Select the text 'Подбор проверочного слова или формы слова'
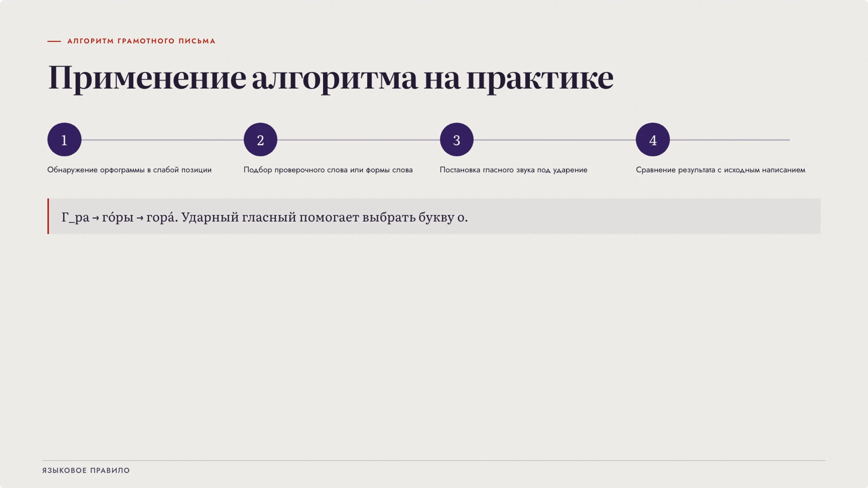 point(328,170)
